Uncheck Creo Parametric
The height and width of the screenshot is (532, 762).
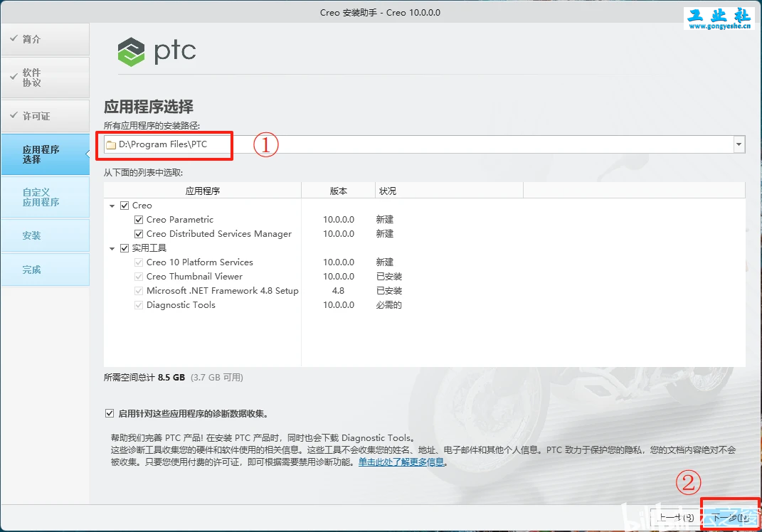click(x=139, y=220)
